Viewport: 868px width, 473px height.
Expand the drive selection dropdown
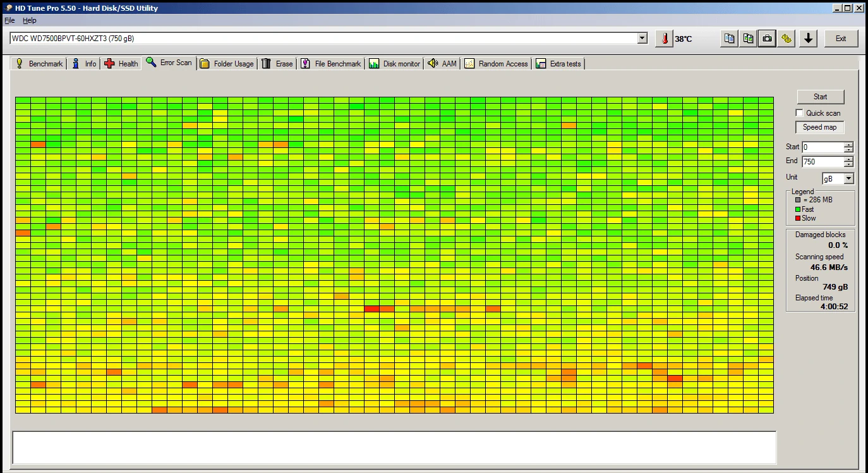[x=642, y=39]
